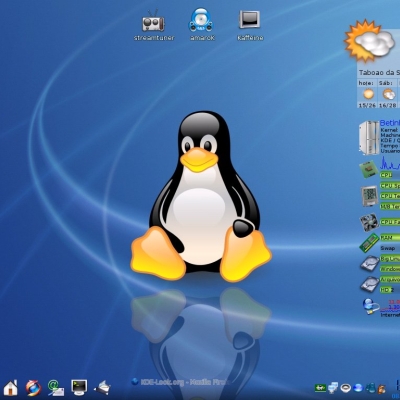The width and height of the screenshot is (400, 400).
Task: Click the 'Swap' label
Action: point(388,248)
